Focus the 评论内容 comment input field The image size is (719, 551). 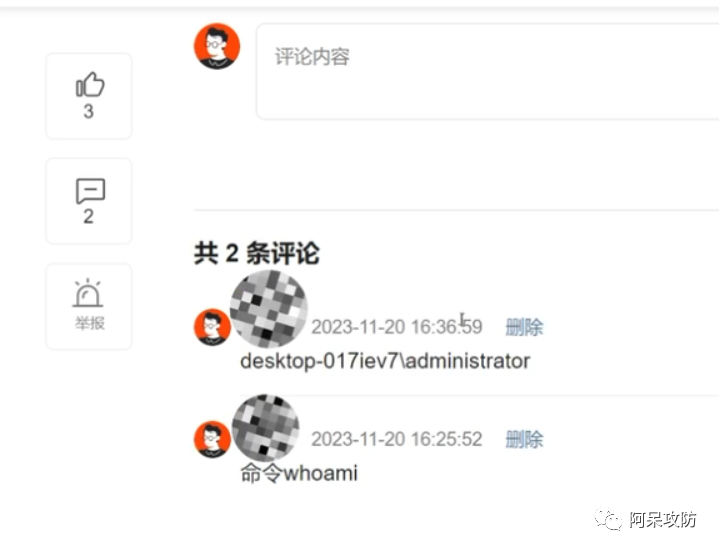[487, 72]
